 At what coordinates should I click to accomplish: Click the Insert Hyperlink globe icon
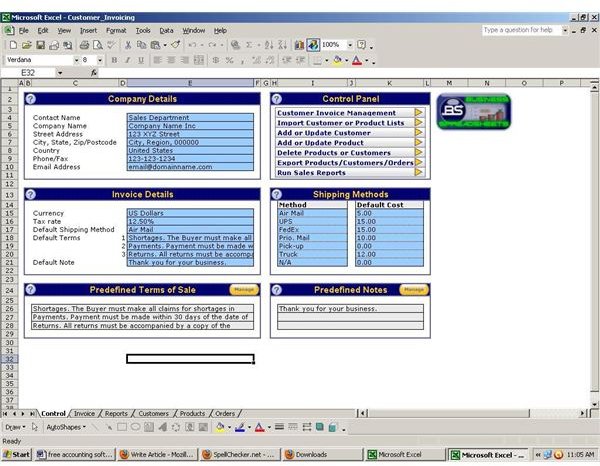[235, 45]
